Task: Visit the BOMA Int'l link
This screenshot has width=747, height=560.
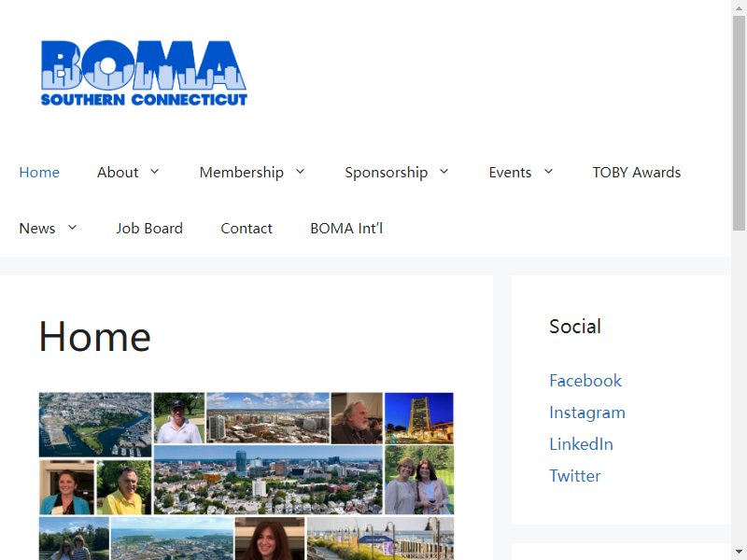Action: point(346,228)
